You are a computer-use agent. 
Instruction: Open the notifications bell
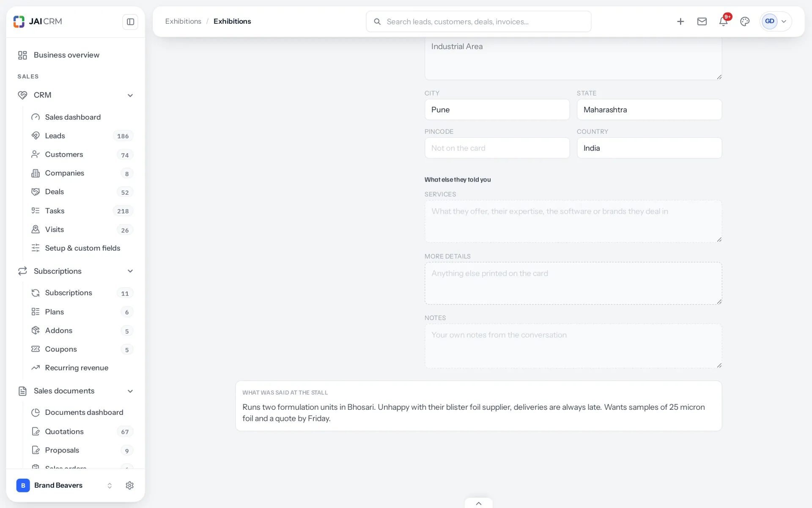[x=724, y=22]
